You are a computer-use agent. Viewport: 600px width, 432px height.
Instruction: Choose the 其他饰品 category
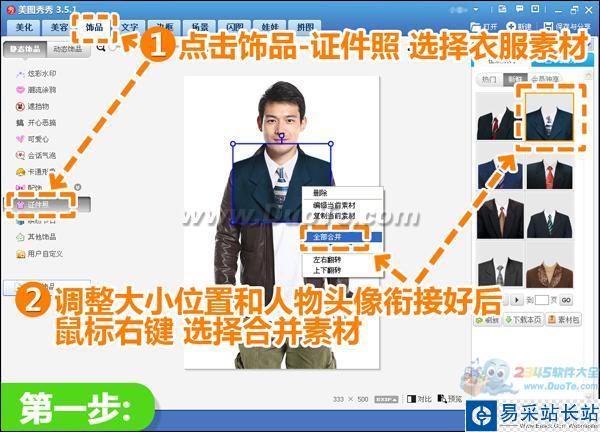[37, 237]
